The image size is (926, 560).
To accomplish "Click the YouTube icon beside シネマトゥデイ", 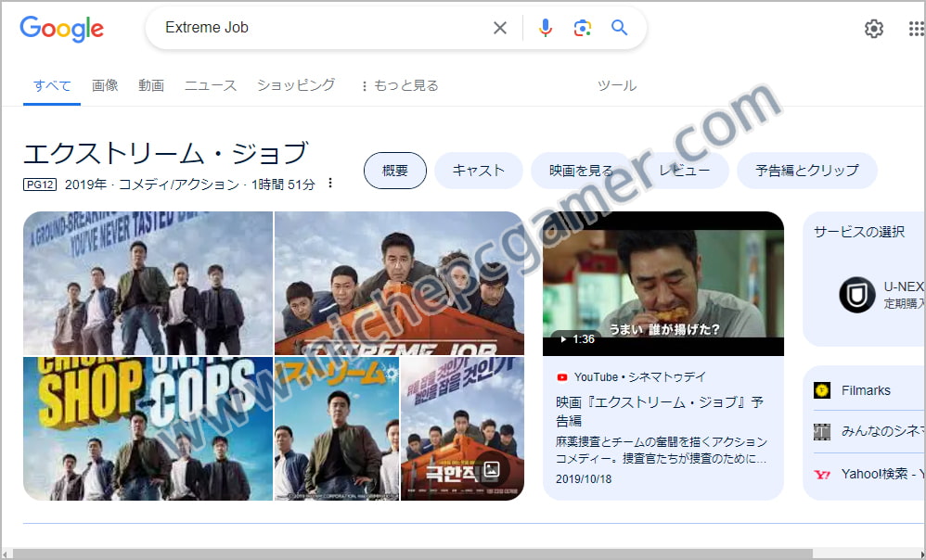I will pos(561,377).
